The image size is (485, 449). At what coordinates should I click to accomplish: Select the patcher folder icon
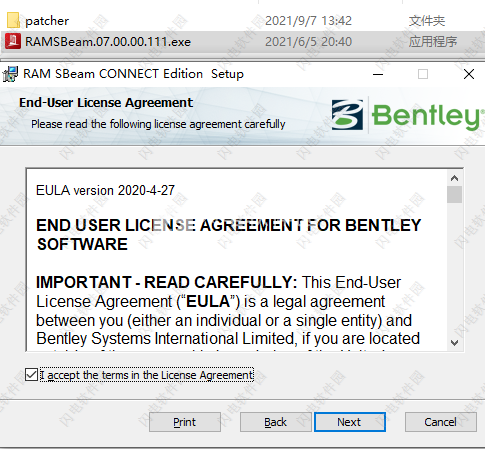tap(13, 20)
